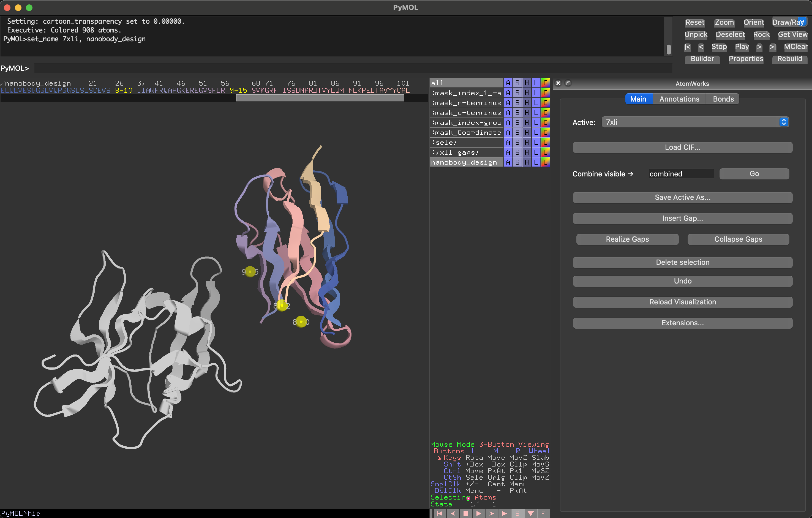Viewport: 812px width, 518px height.
Task: Click the Zoom button
Action: coord(724,22)
